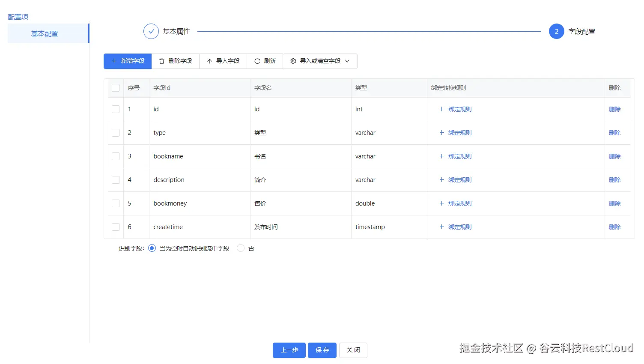The height and width of the screenshot is (364, 644).
Task: Click the 关闭 close button
Action: pos(353,350)
